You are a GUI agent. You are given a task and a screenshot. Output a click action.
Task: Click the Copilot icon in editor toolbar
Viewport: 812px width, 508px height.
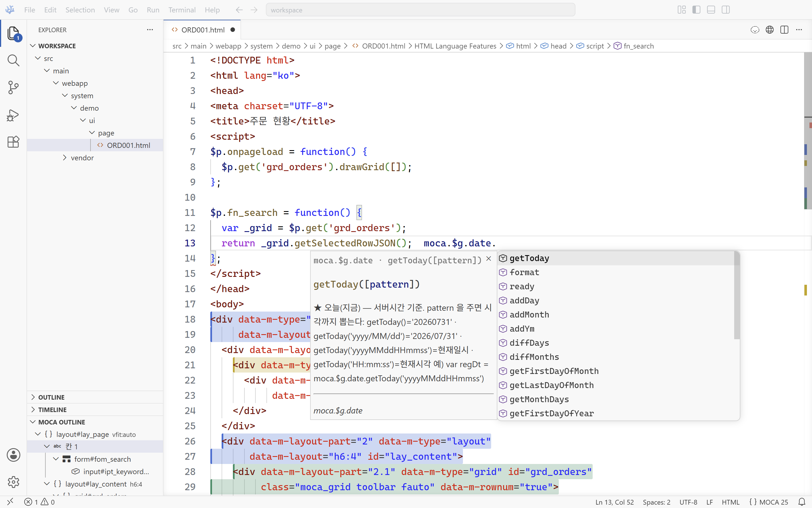(755, 30)
